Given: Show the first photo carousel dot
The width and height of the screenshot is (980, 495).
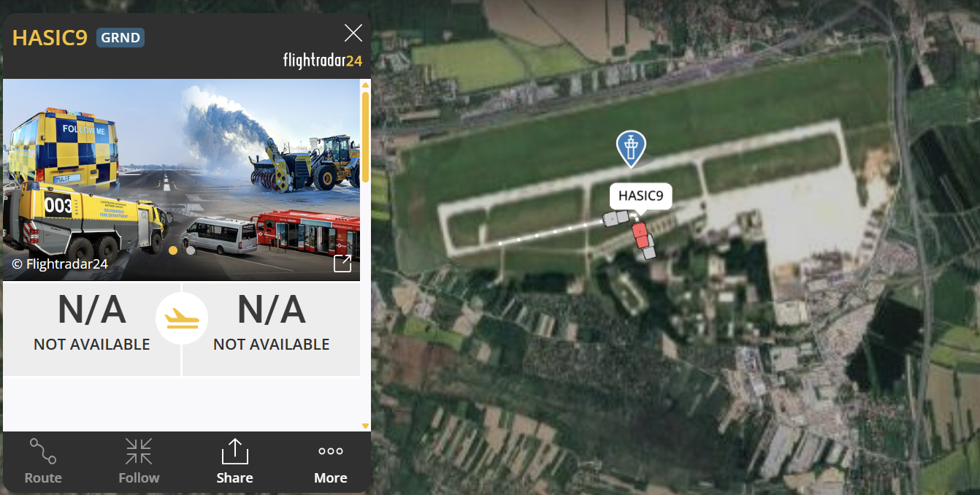Looking at the screenshot, I should point(173,250).
